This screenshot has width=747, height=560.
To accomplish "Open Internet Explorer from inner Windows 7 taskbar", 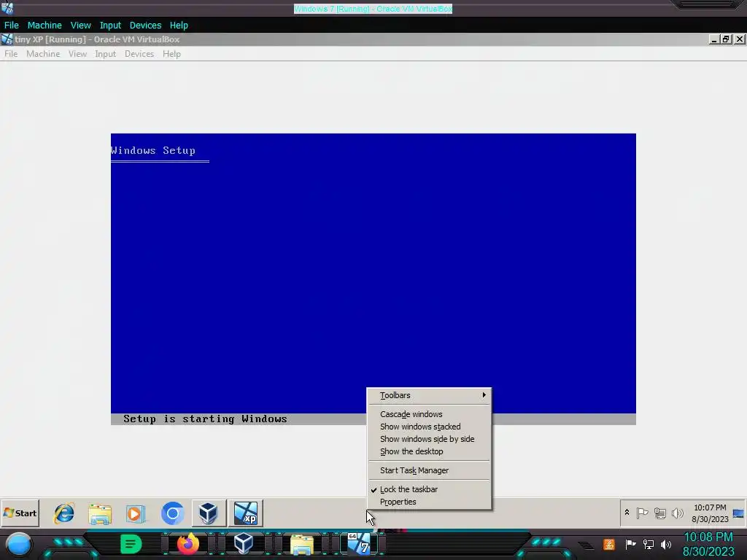I will point(64,513).
